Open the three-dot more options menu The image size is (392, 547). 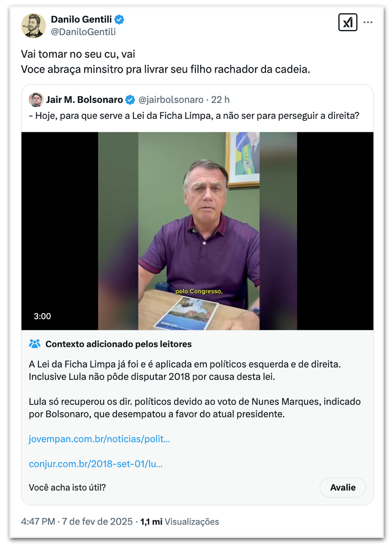(x=368, y=22)
